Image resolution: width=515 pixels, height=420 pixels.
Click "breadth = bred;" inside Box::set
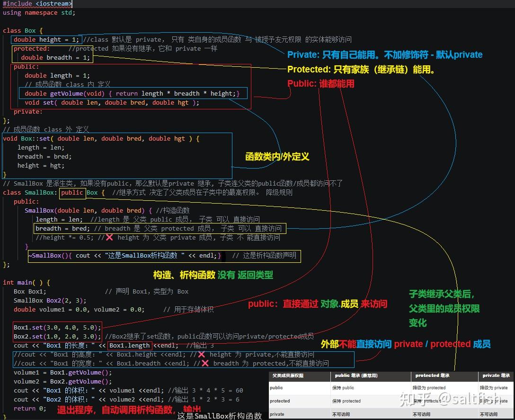[x=44, y=156]
